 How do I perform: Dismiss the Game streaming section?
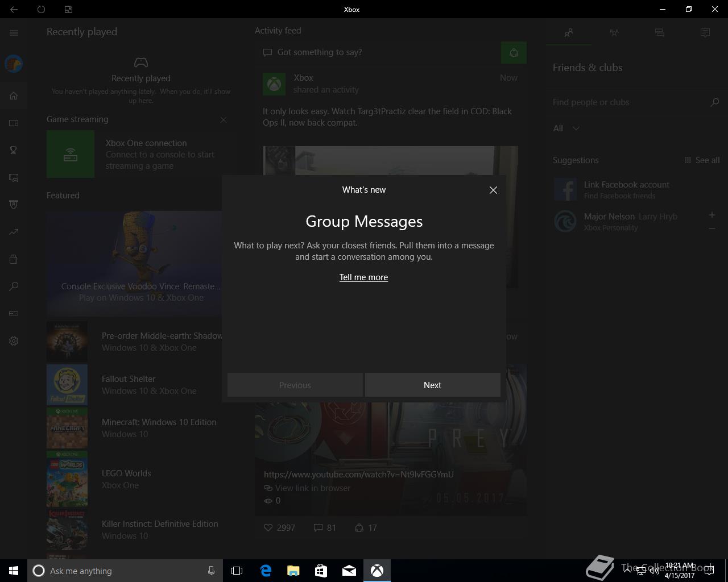[224, 120]
